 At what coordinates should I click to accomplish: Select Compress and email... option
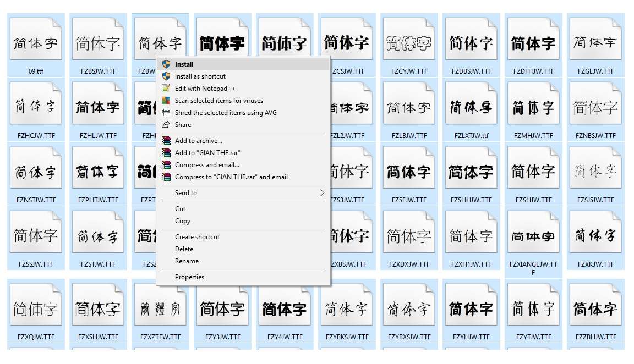(243, 165)
